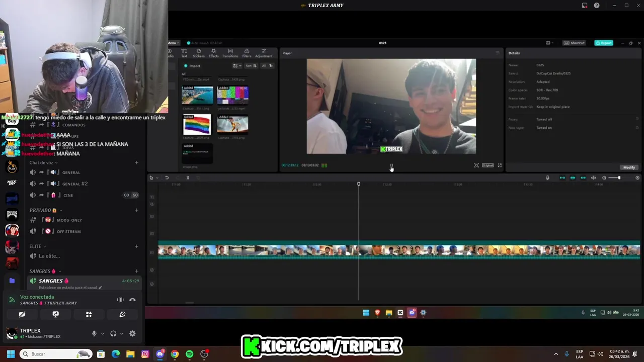Select the color bars test clip thumbnail
The height and width of the screenshot is (362, 644).
[232, 95]
